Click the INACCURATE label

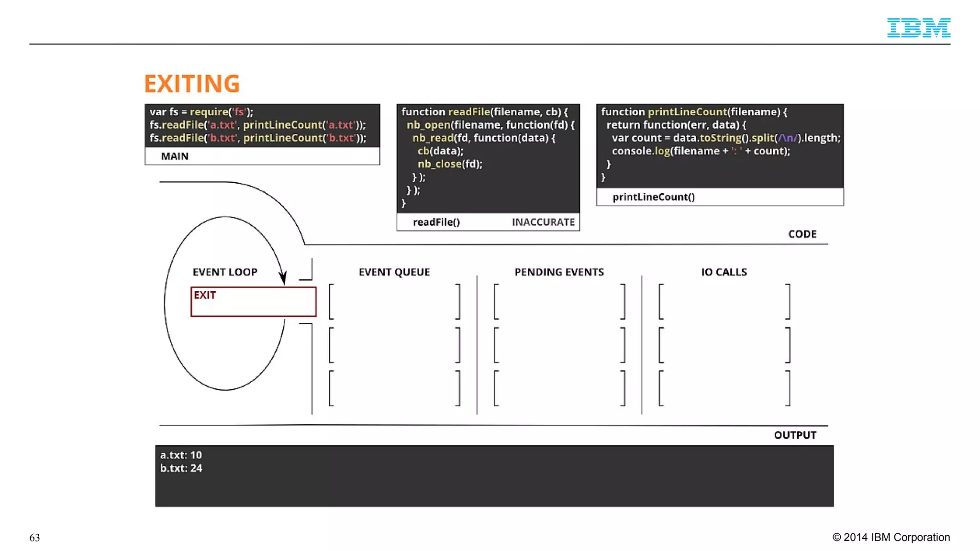pyautogui.click(x=543, y=222)
